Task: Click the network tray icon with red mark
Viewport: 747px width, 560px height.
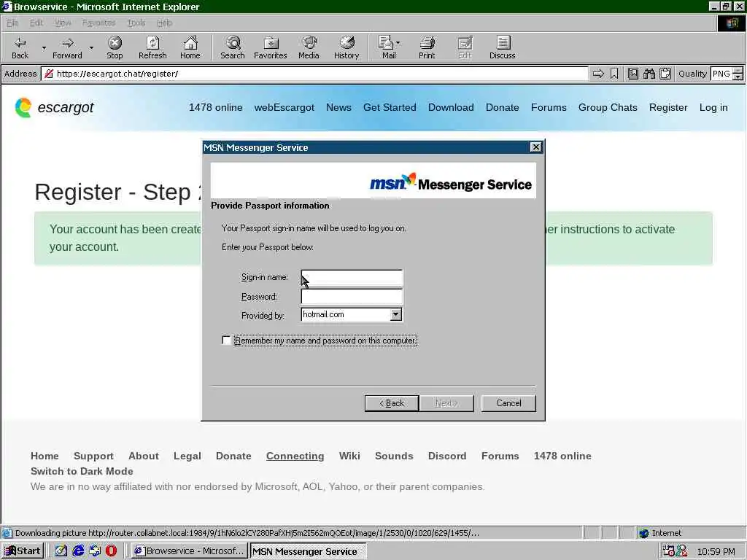Action: coord(668,551)
